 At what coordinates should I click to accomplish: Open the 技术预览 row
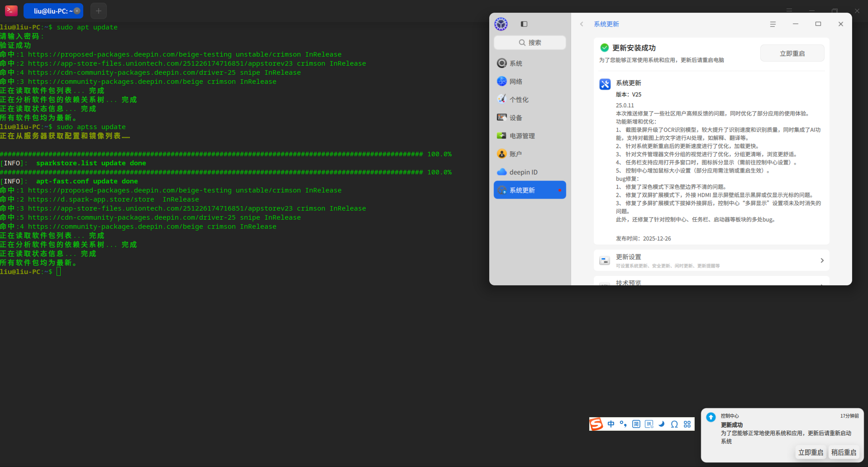coord(711,281)
